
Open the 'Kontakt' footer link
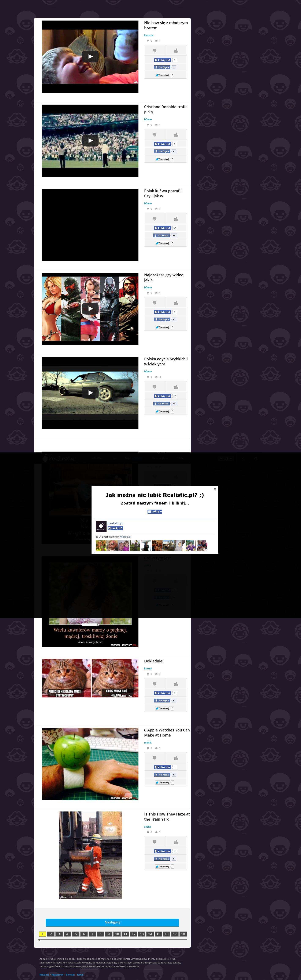click(70, 975)
